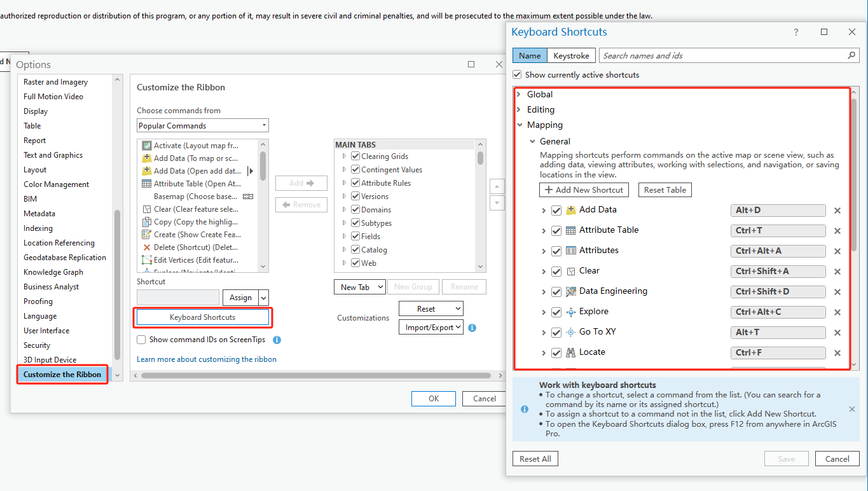Image resolution: width=868 pixels, height=491 pixels.
Task: Click info icon next to Import/Export
Action: (x=472, y=328)
